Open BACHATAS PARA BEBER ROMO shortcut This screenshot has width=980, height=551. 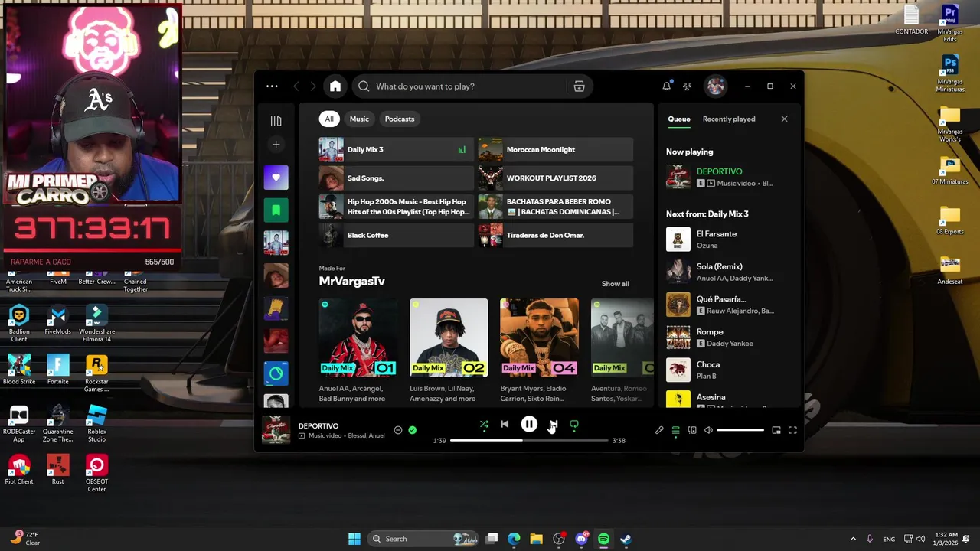(x=556, y=207)
